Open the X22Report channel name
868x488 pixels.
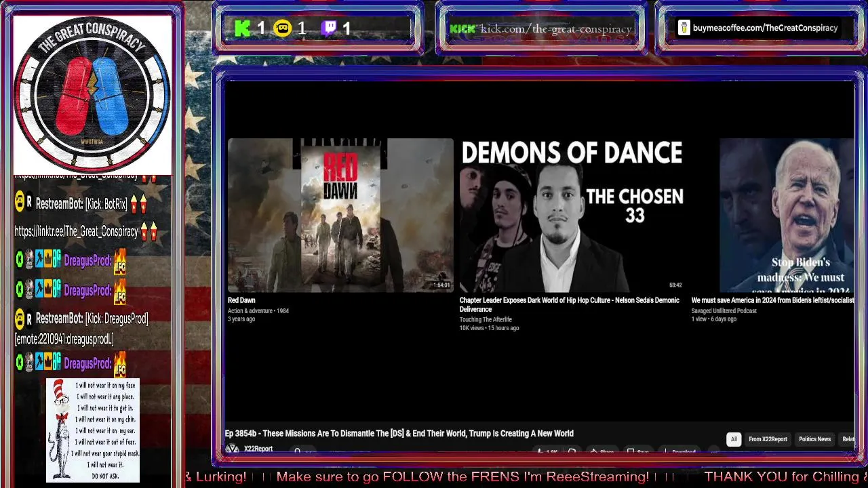tap(258, 449)
